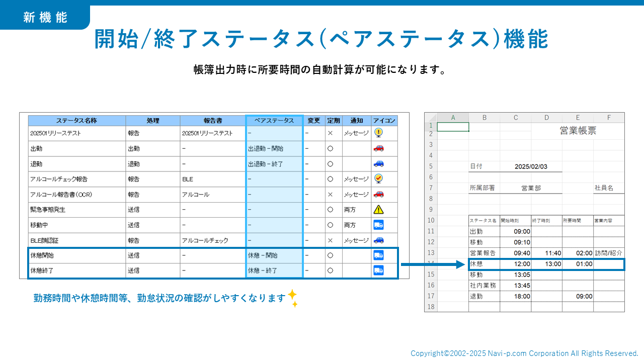Click the 日付 label cell

484,166
